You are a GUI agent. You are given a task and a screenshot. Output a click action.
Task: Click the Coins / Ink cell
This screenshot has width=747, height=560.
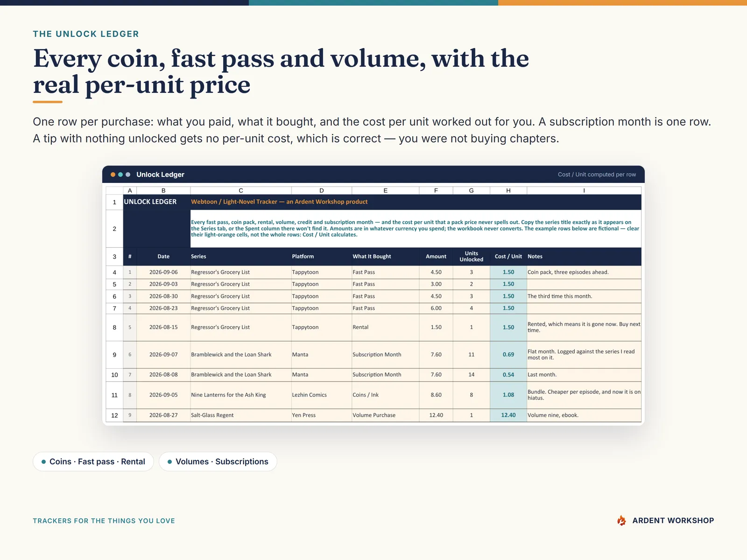click(386, 395)
